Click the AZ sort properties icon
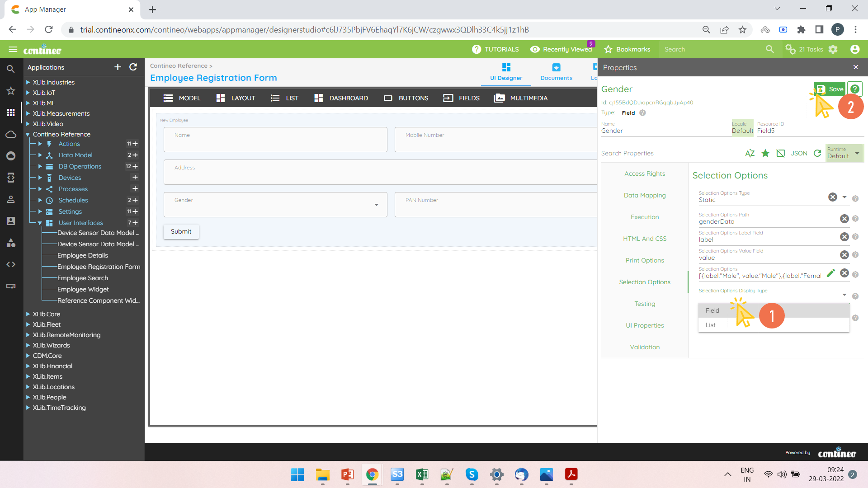This screenshot has width=868, height=488. click(x=750, y=153)
